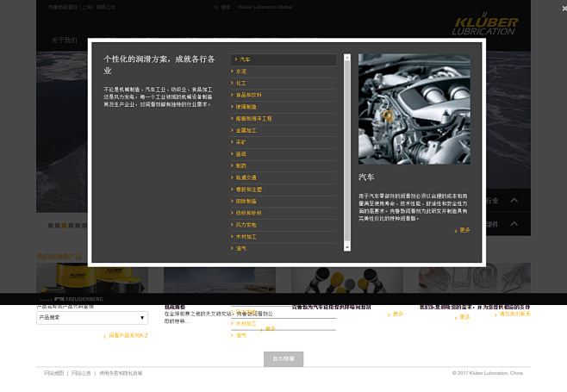Pick 纺织和针织 from the modal list

(283, 214)
